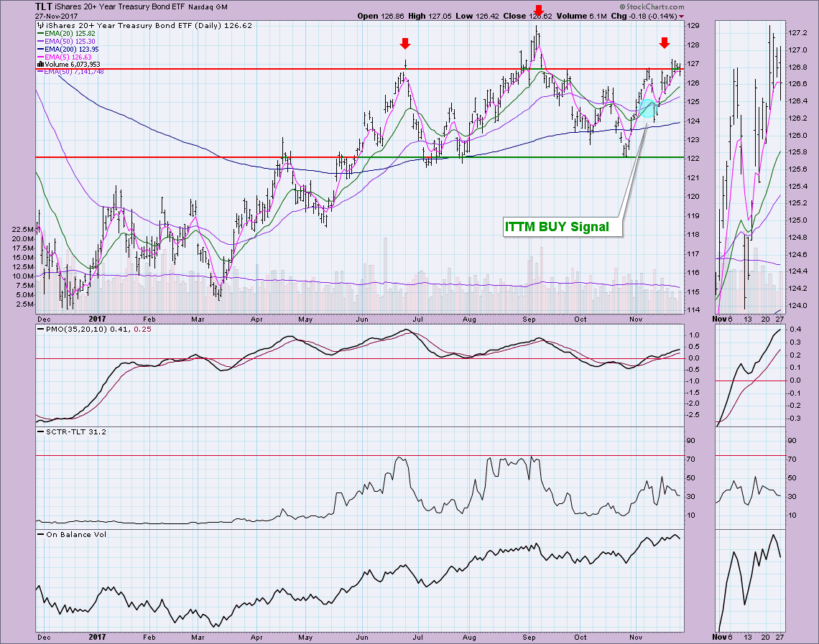Click the 'Jun' label under On Balance Vol panel
This screenshot has width=819, height=644.
[x=362, y=638]
